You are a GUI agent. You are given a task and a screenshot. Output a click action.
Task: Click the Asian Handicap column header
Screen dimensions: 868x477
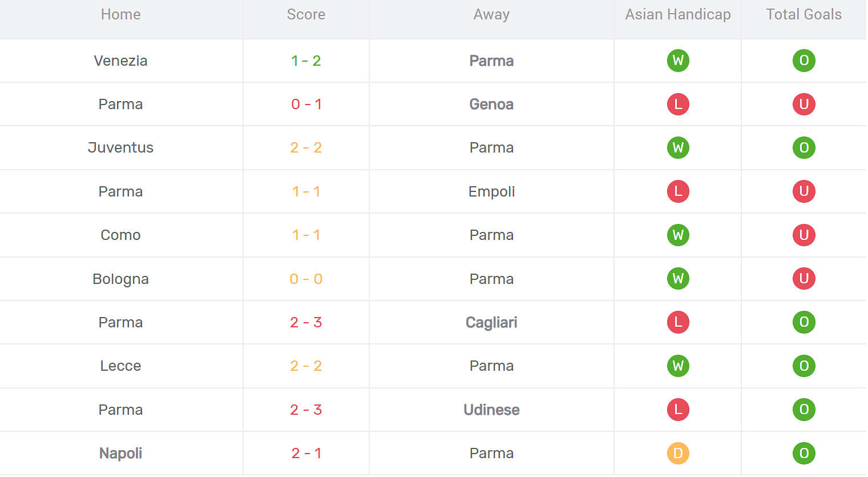(678, 14)
